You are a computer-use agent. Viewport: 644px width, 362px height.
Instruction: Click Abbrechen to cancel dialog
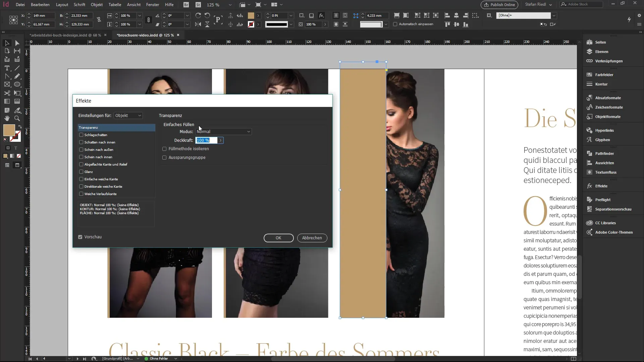pyautogui.click(x=312, y=238)
